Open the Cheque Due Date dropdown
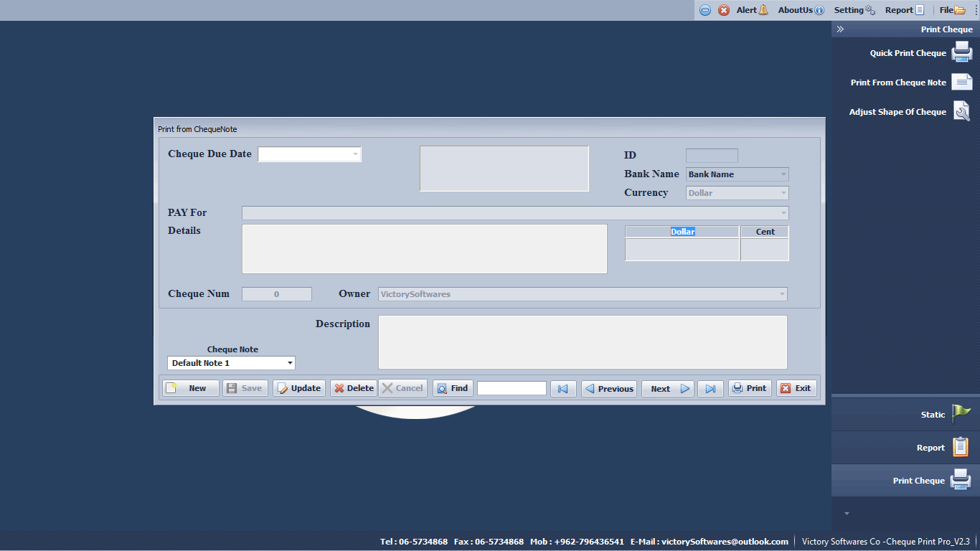 [355, 154]
